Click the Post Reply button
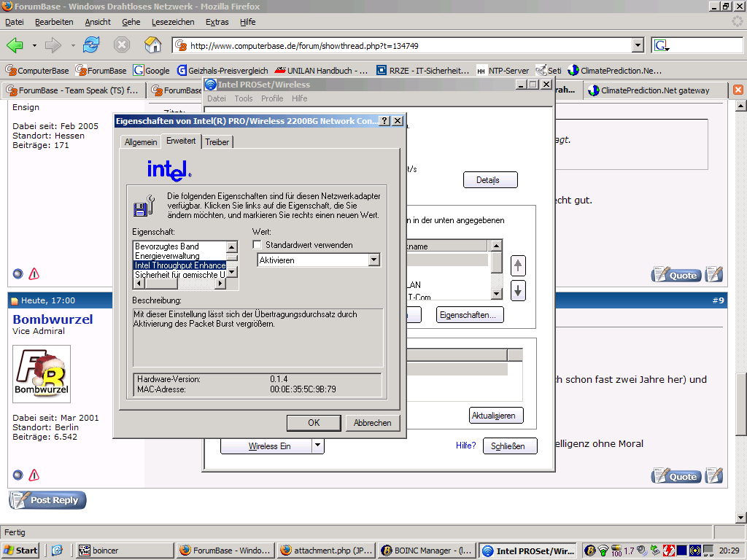Viewport: 747px width, 560px height. click(47, 500)
